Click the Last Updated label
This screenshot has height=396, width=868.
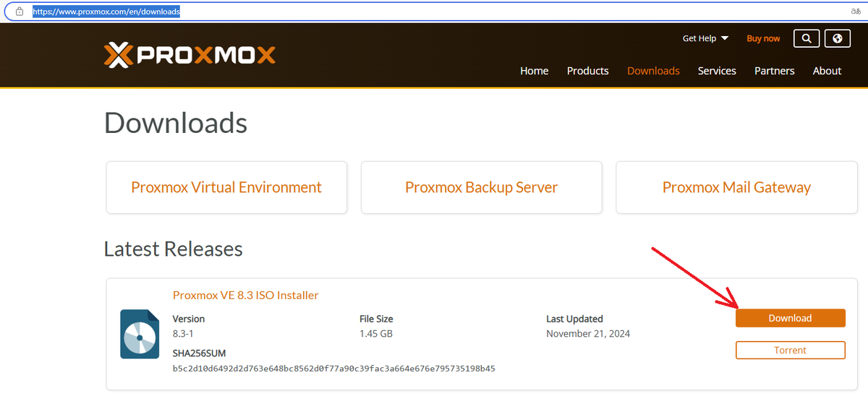(574, 319)
